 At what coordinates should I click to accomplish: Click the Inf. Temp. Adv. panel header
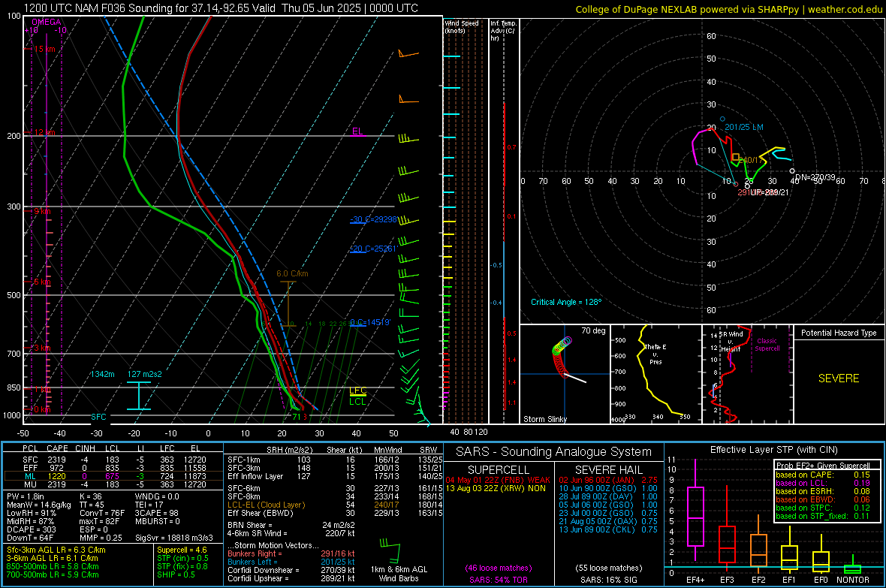pyautogui.click(x=503, y=31)
